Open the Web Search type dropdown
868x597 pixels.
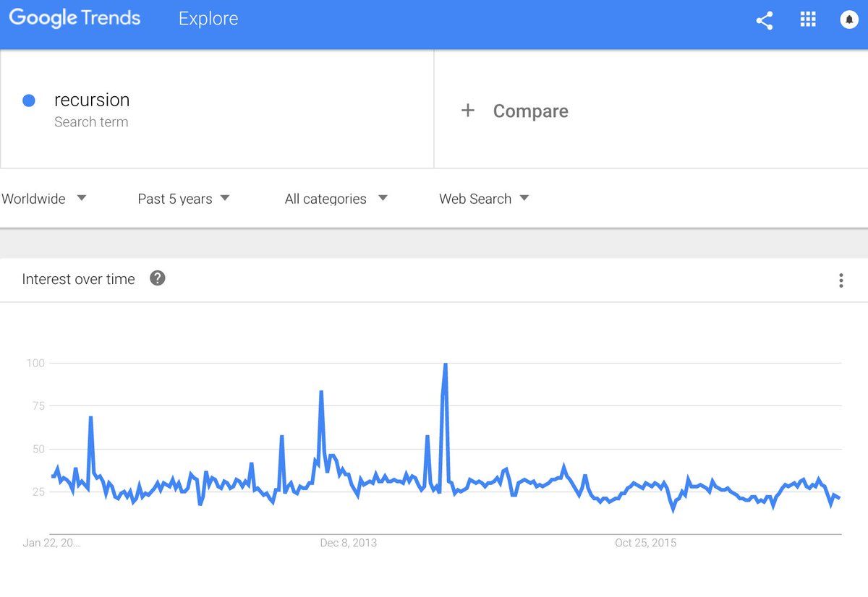pos(484,199)
